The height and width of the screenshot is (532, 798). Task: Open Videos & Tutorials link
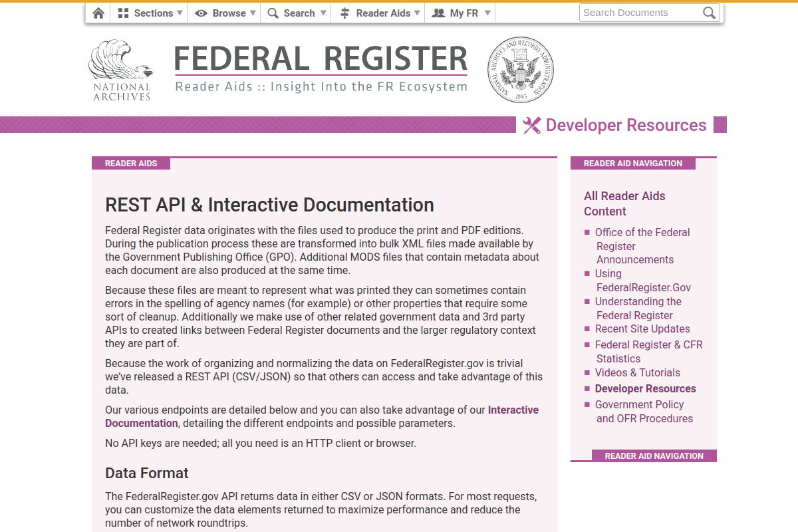click(x=638, y=372)
